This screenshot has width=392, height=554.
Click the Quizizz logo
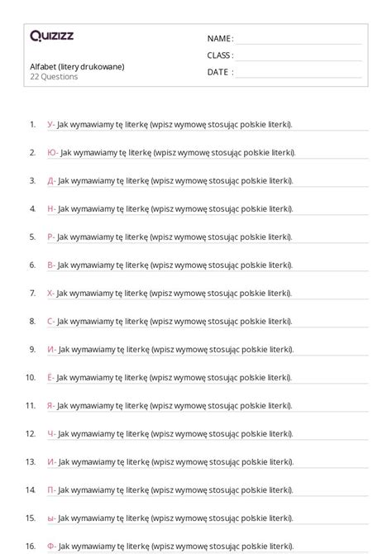51,36
